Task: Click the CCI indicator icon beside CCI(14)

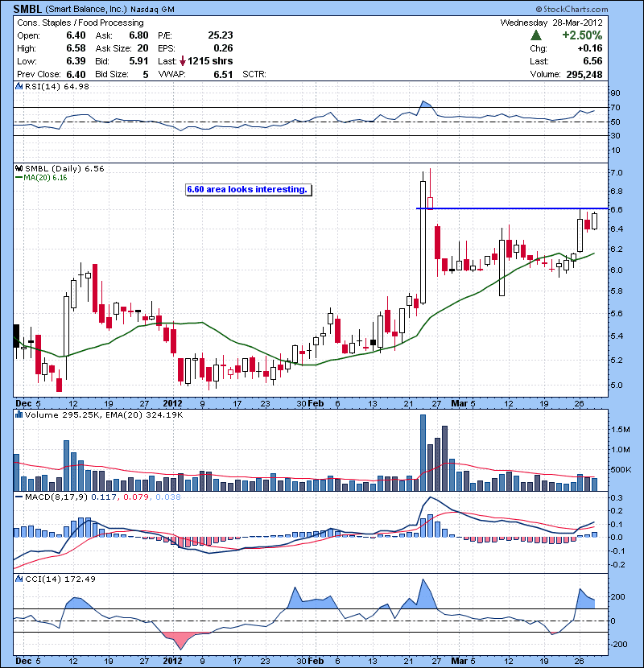Action: click(x=19, y=579)
